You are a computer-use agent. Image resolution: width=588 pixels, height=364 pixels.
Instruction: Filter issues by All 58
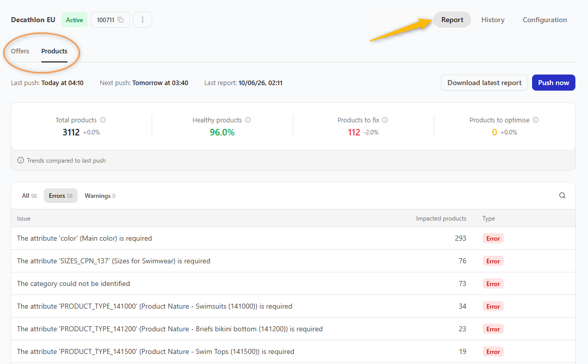pyautogui.click(x=29, y=196)
